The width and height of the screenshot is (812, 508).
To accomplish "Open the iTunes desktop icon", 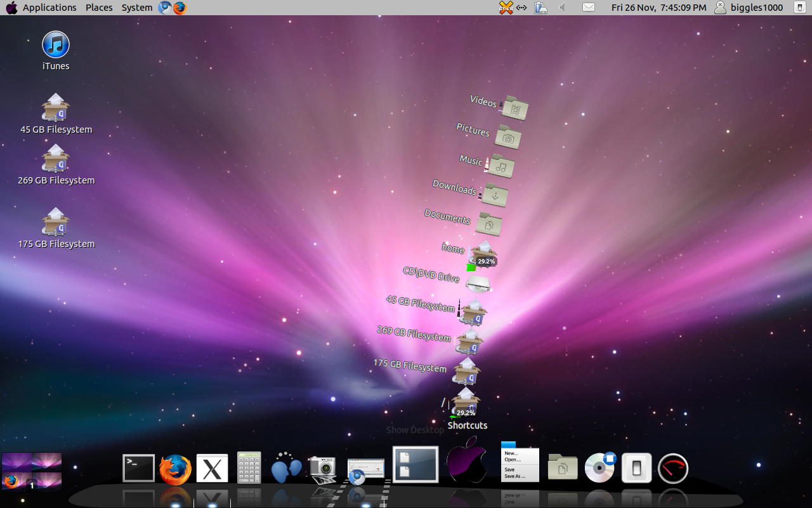I will pyautogui.click(x=55, y=45).
